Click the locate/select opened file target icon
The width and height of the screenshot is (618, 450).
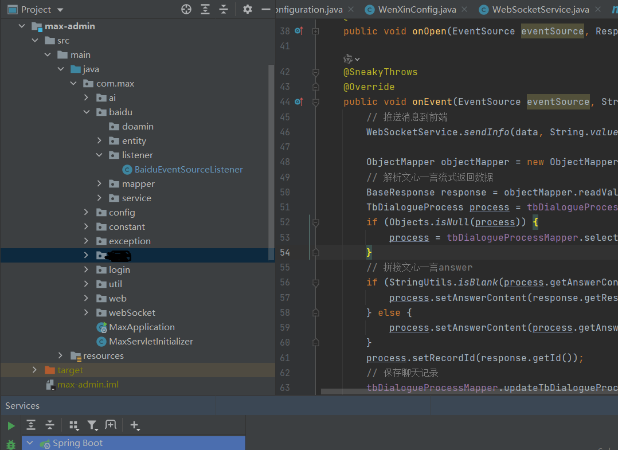[x=186, y=9]
